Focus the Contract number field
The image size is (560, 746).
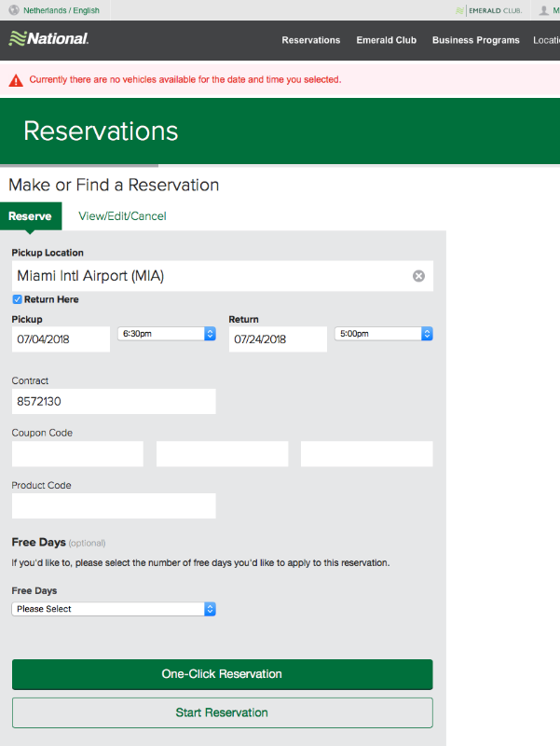[114, 402]
